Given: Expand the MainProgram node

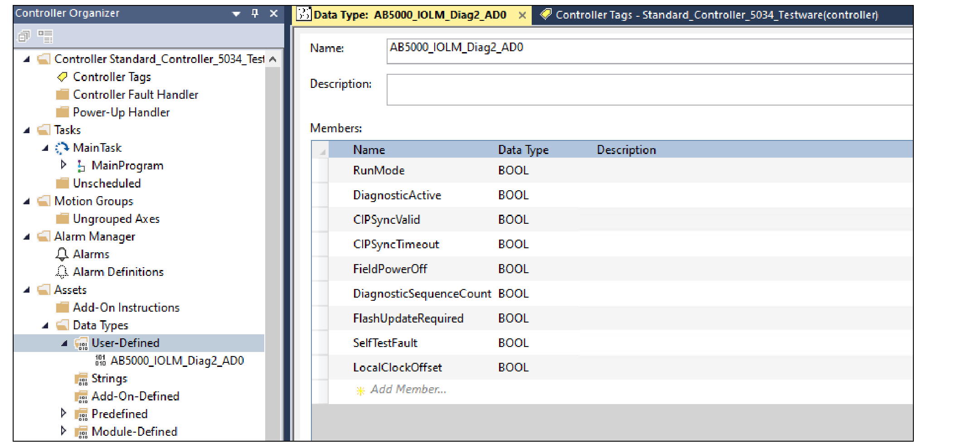Looking at the screenshot, I should coord(63,165).
